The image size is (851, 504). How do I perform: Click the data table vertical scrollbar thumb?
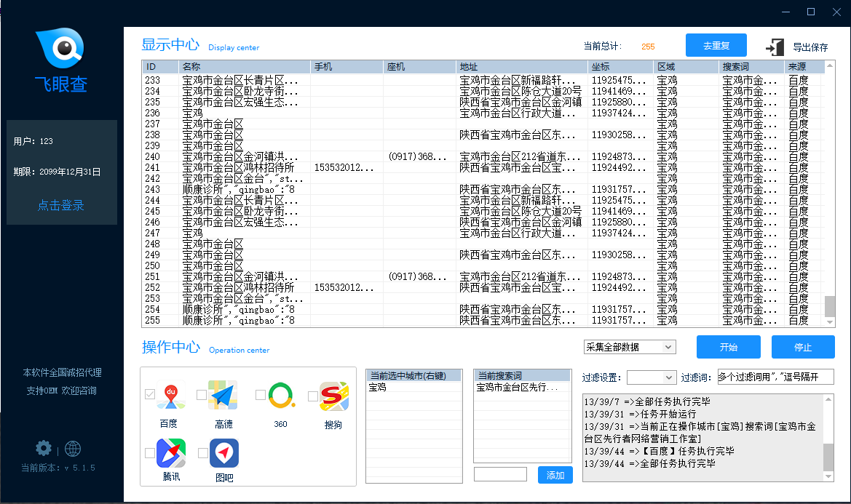829,306
